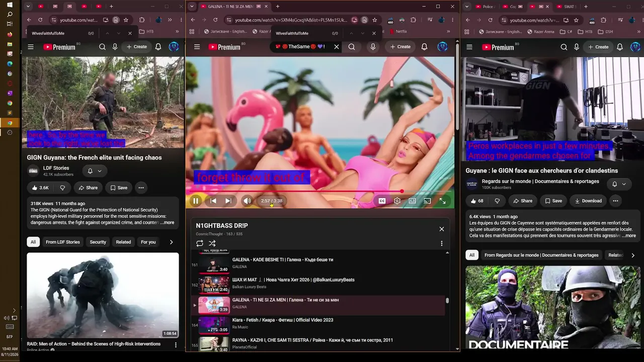Screen dimensions: 644x362
Task: Expand the Guyane GIGN video description
Action: [x=629, y=235]
